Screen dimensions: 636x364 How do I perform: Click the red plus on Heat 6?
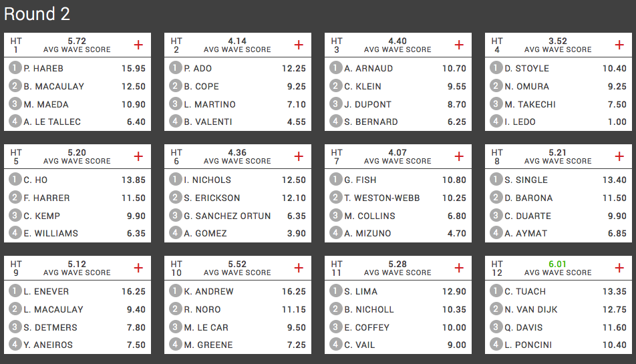pos(299,156)
